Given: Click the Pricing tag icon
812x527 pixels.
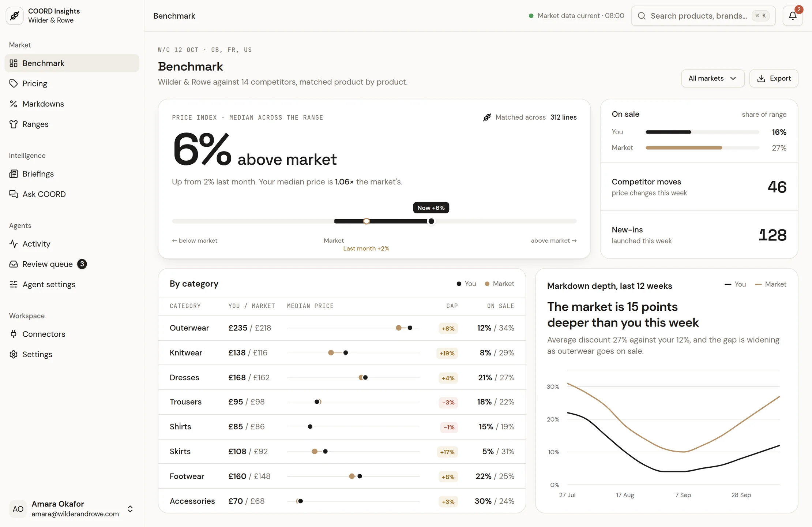Looking at the screenshot, I should pyautogui.click(x=14, y=83).
